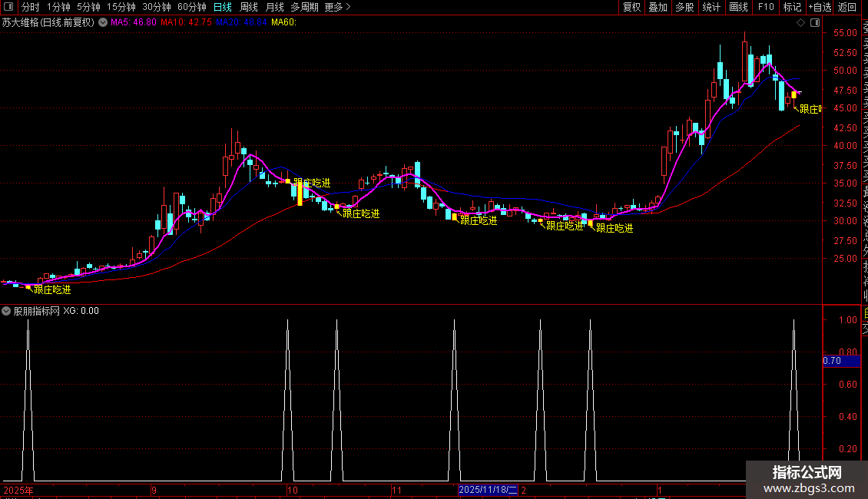
Task: Switch to 周线 weekly chart
Action: (x=249, y=8)
